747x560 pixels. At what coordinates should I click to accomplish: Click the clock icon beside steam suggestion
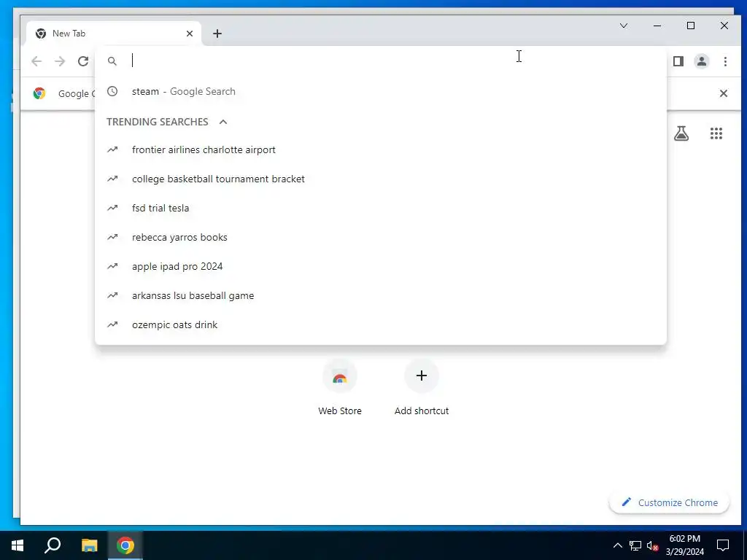[x=112, y=91]
